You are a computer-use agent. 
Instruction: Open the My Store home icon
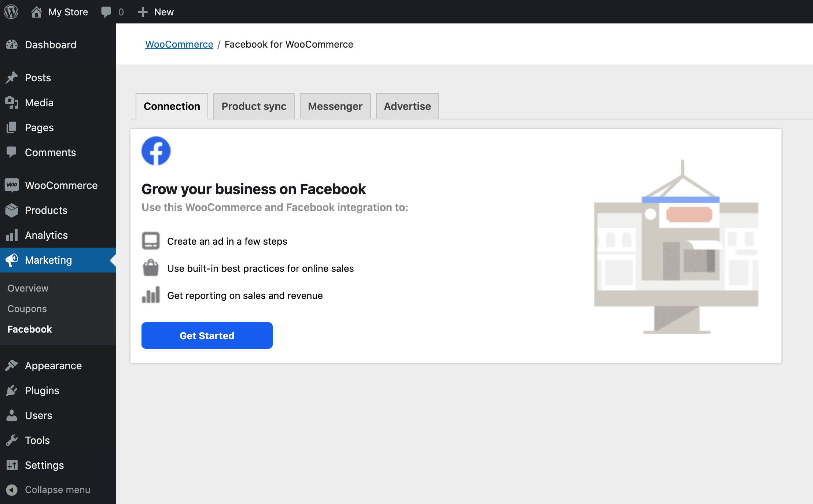click(x=36, y=12)
